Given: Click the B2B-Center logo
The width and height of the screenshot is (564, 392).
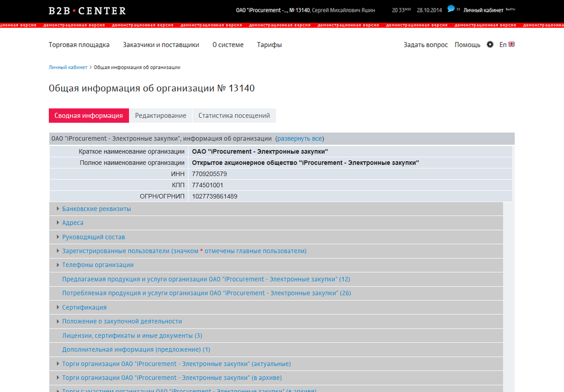Looking at the screenshot, I should click(87, 10).
